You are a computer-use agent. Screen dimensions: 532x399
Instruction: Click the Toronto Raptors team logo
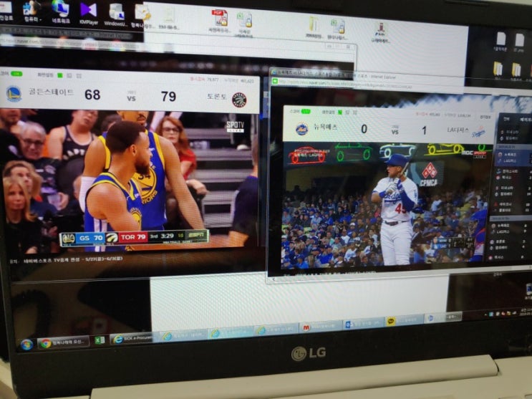point(239,100)
